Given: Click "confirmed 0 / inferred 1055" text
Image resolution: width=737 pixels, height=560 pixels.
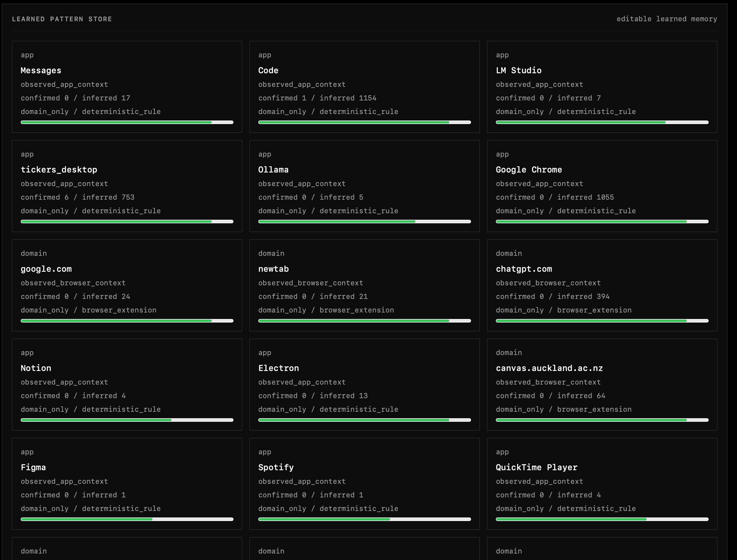Looking at the screenshot, I should [x=555, y=197].
